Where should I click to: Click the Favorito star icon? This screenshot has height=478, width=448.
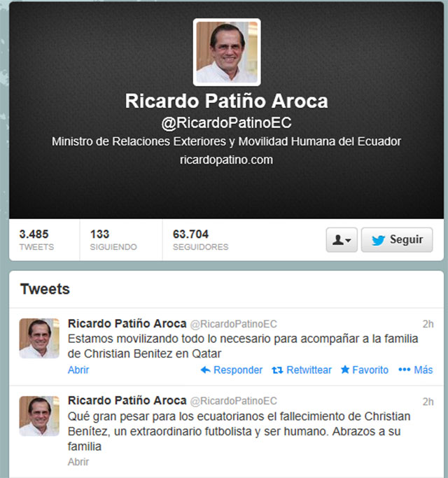pos(345,370)
